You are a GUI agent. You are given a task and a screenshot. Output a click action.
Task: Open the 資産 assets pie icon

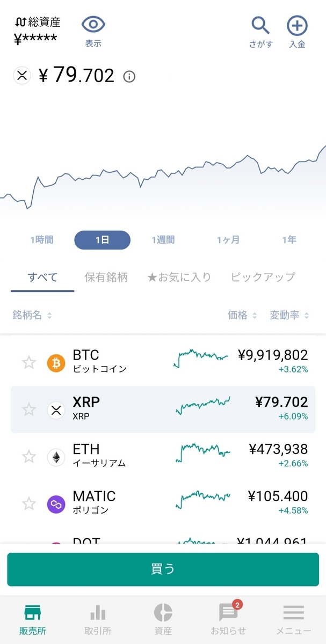click(163, 612)
